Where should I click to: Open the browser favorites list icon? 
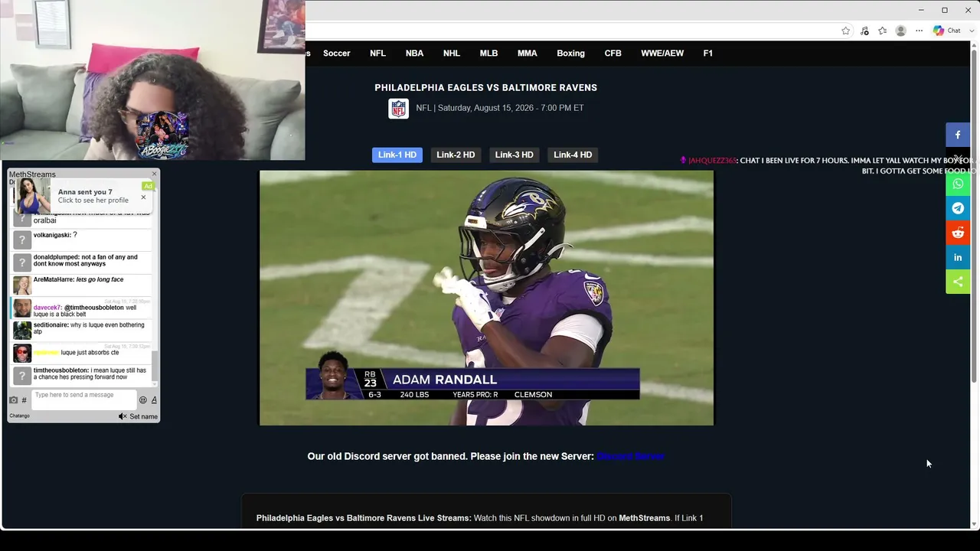[883, 31]
